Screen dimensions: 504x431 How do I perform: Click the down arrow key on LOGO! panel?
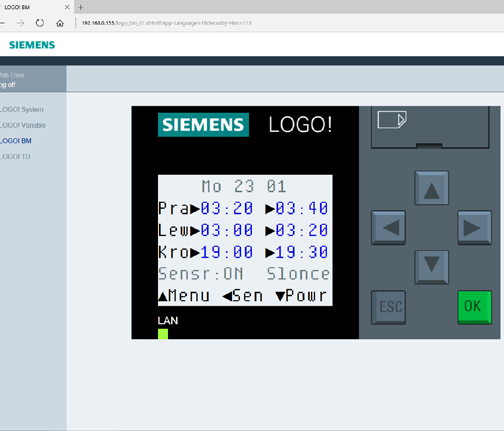(431, 267)
